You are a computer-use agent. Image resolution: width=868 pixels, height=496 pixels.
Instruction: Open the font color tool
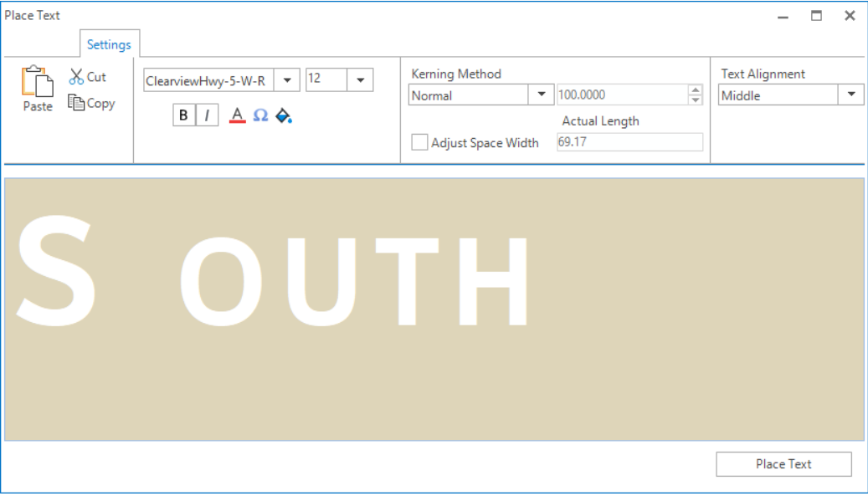tap(237, 115)
